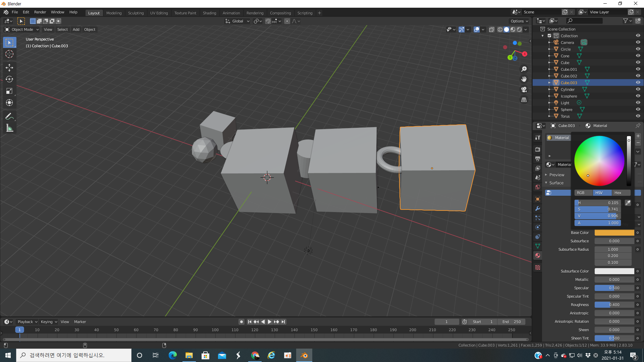This screenshot has height=362, width=644.
Task: Select the Scale tool
Action: coord(9,91)
